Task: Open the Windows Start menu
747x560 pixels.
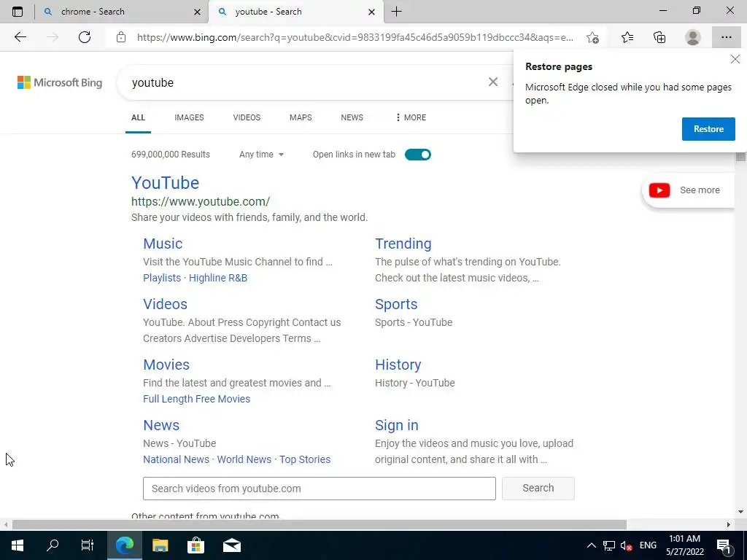Action: 18,545
